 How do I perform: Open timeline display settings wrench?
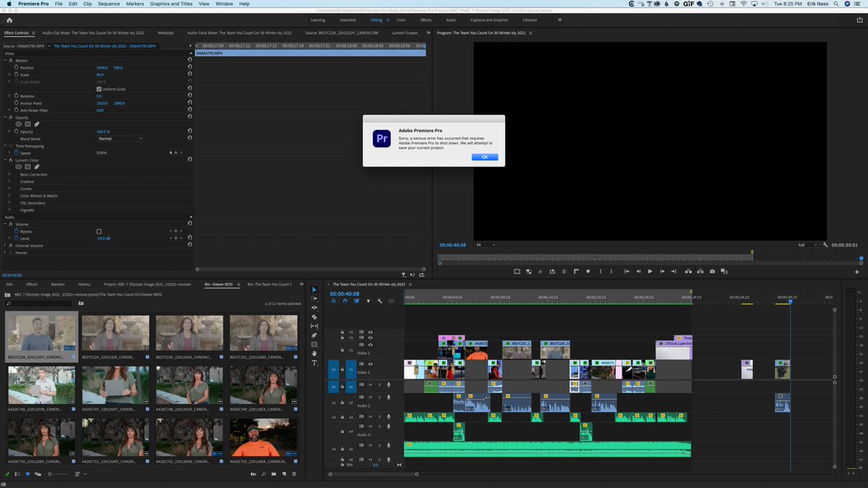pyautogui.click(x=380, y=301)
